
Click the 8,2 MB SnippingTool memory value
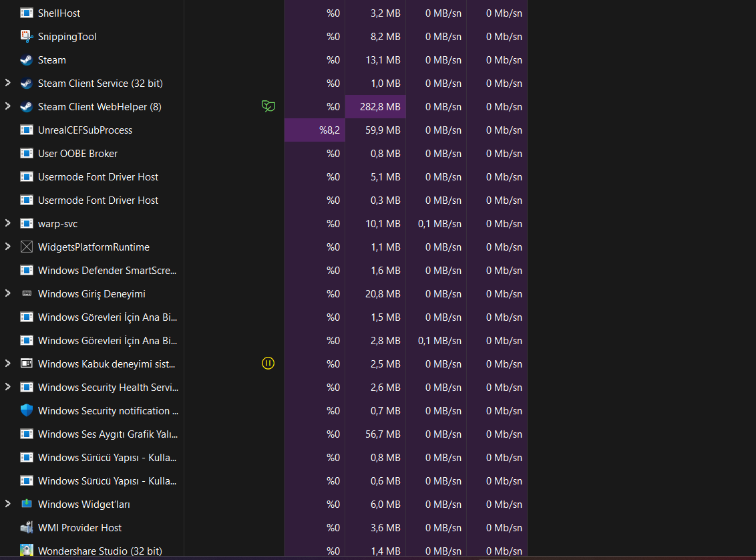(385, 37)
